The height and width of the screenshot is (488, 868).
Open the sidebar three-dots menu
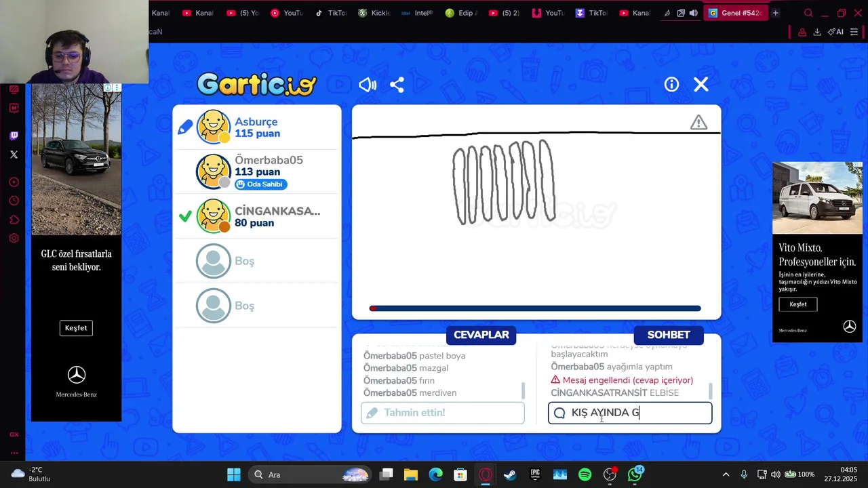coord(14,453)
